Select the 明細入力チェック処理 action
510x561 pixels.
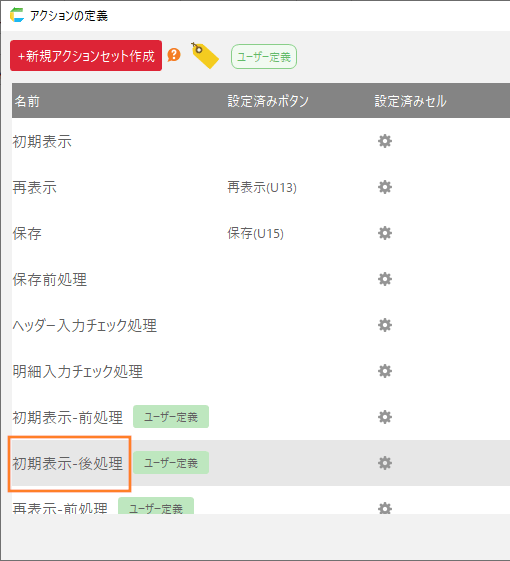(78, 371)
